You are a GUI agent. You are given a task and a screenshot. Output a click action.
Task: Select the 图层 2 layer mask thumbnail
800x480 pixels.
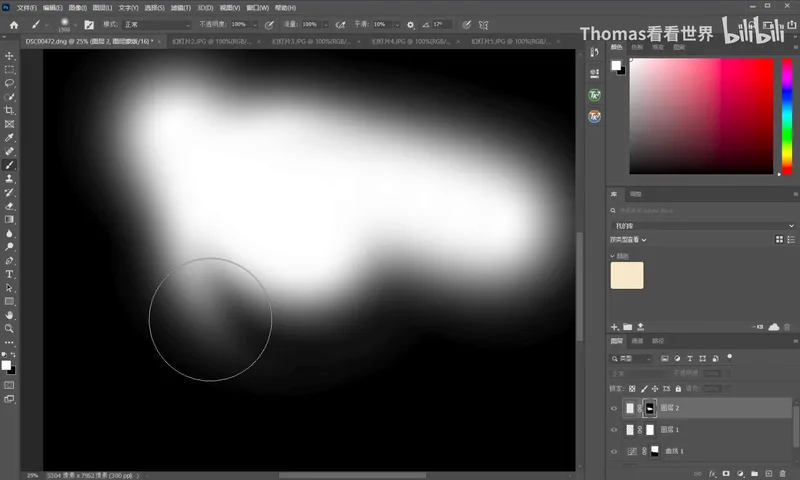pyautogui.click(x=649, y=408)
